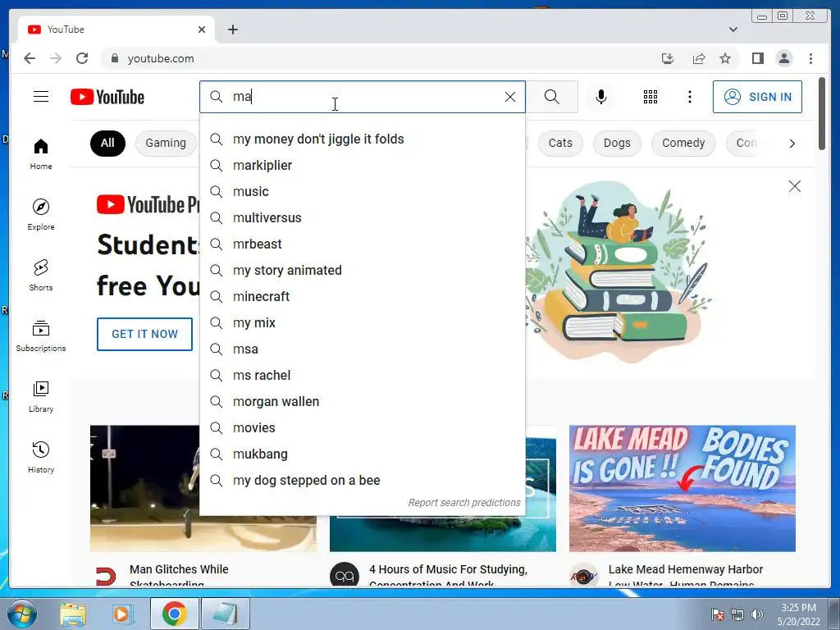Go back in Chrome

30,58
